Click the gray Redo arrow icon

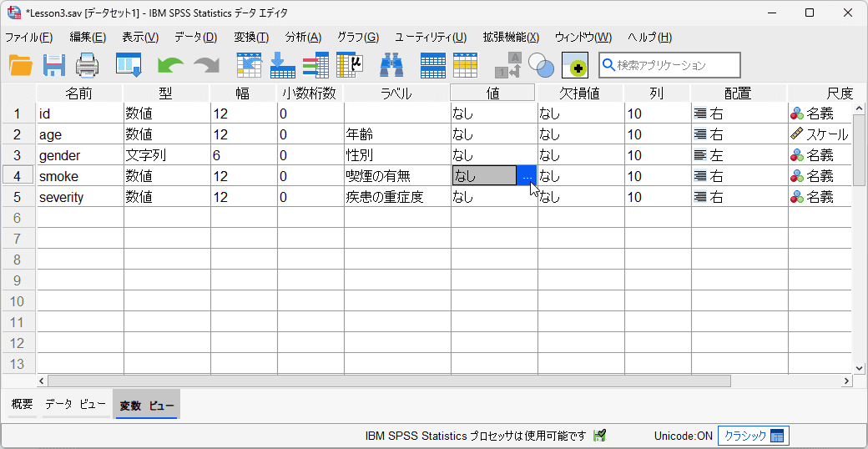pyautogui.click(x=206, y=66)
